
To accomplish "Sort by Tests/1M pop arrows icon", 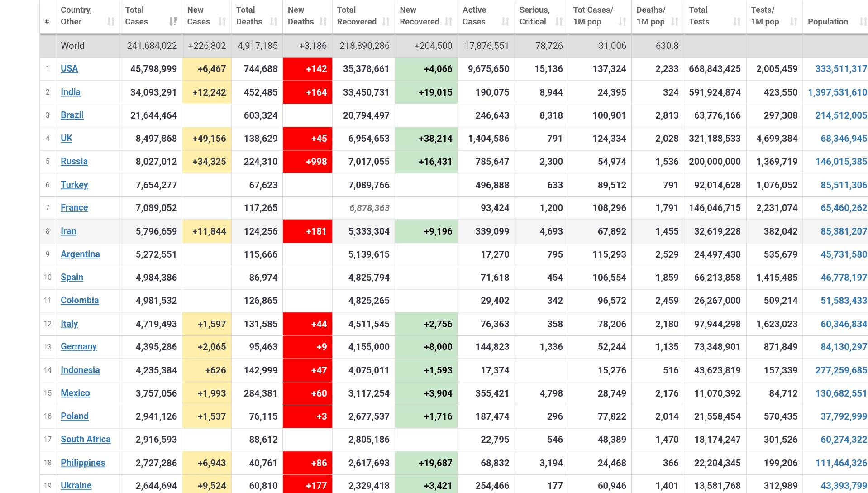I will [794, 21].
